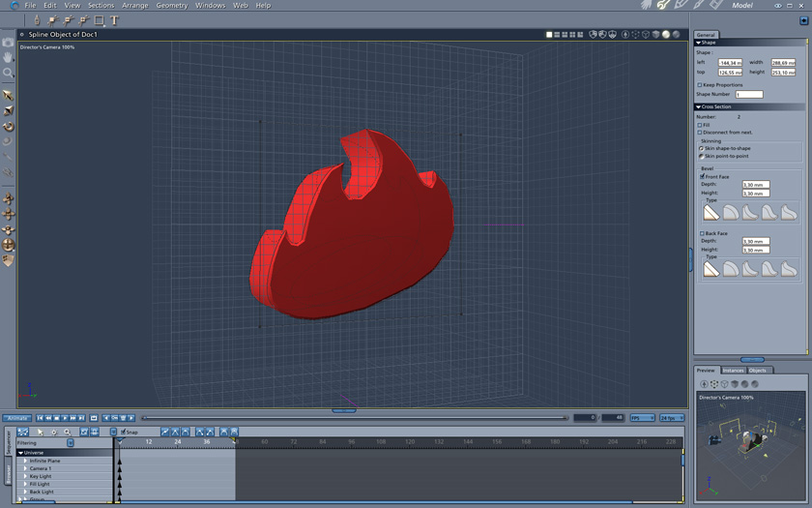The height and width of the screenshot is (508, 812).
Task: Open the Geometry menu
Action: point(172,6)
